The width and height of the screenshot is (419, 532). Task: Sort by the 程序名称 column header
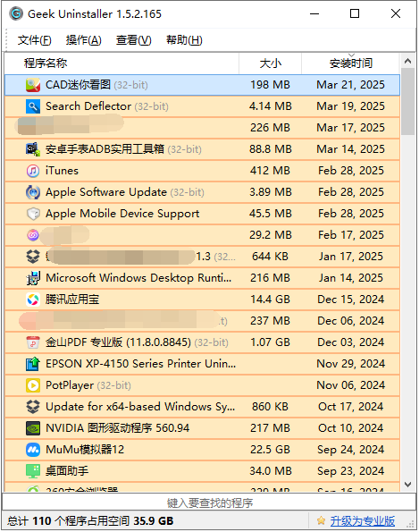click(122, 63)
